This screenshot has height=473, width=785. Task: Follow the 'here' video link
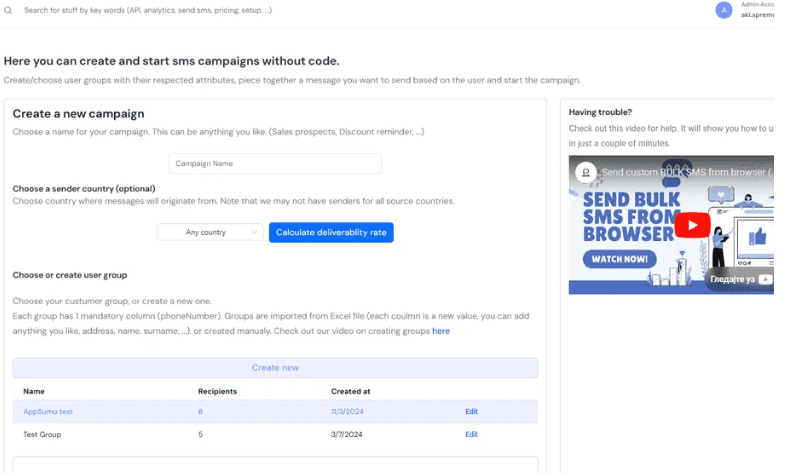point(441,331)
